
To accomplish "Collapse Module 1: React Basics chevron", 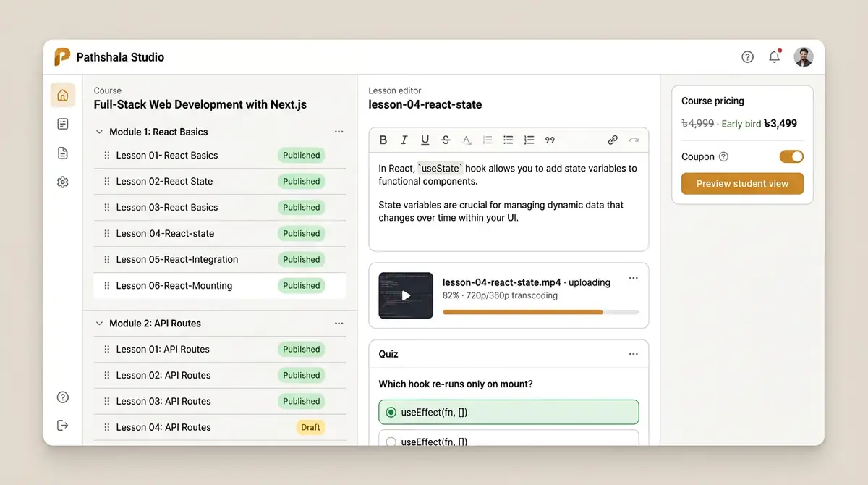I will pos(99,132).
